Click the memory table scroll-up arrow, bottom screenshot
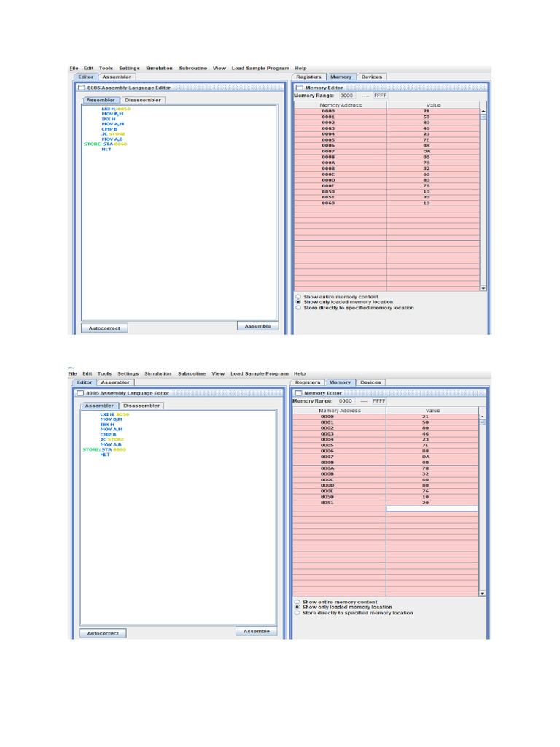560x747 pixels. coord(483,417)
